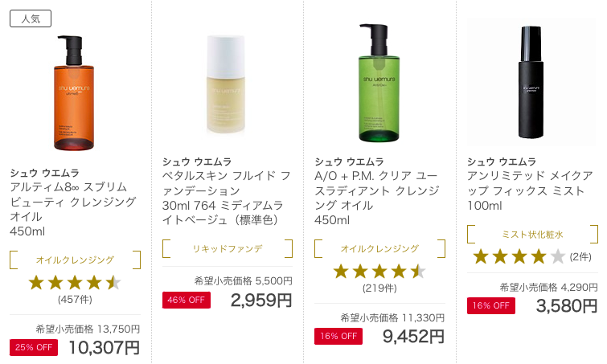This screenshot has width=607, height=364.
Task: Click the star rating above the 219 reviews
Action: coord(379,272)
